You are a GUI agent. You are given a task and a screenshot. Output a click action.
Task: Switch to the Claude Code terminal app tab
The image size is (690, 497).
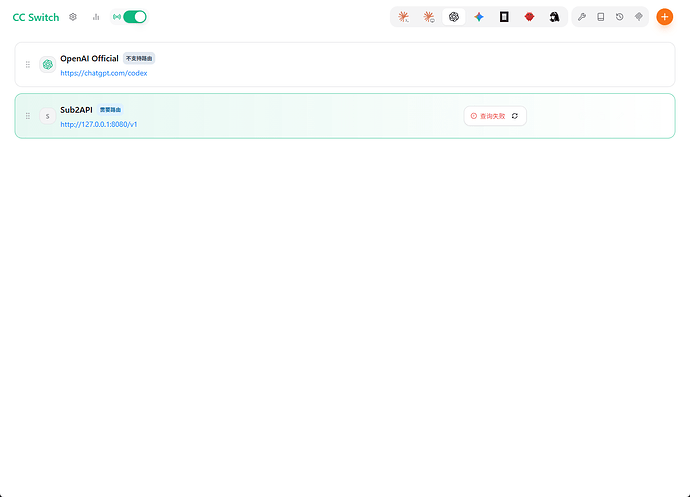404,17
